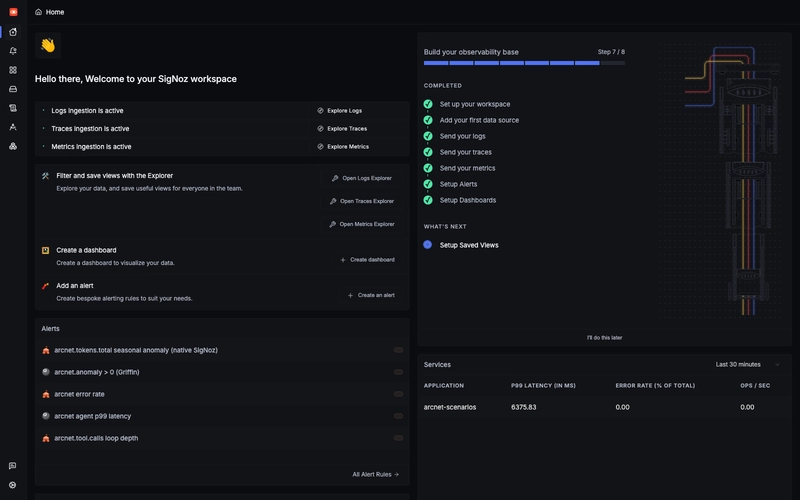
Task: Open Alerts via the bell sidebar icon
Action: pos(13,51)
